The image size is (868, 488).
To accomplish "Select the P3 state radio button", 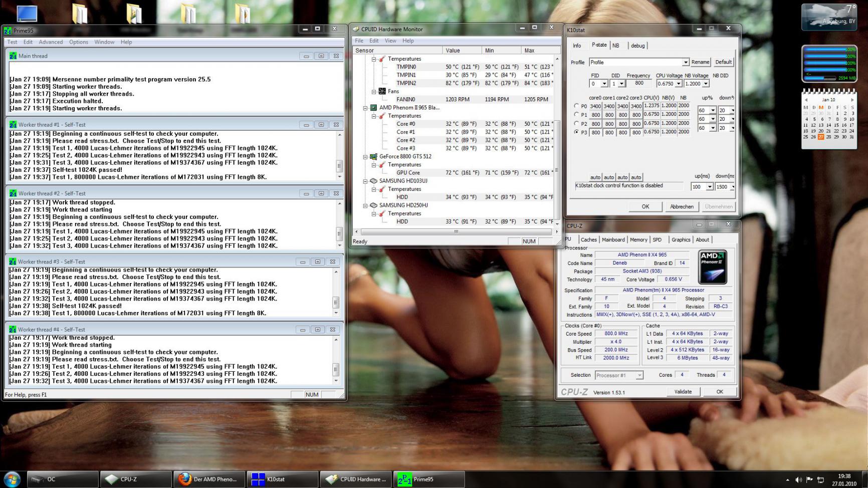I will pos(576,132).
